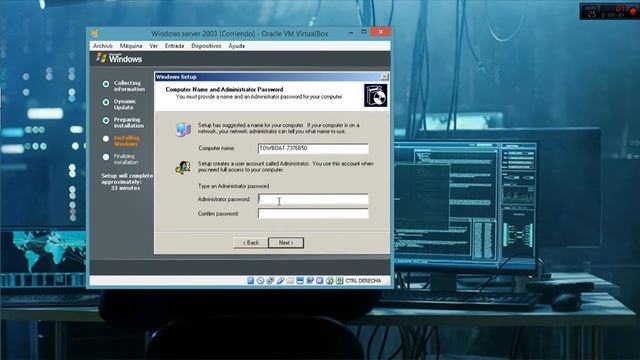Click the optical disk icon in VirtualBox status bar
Image resolution: width=640 pixels, height=360 pixels.
[x=260, y=281]
